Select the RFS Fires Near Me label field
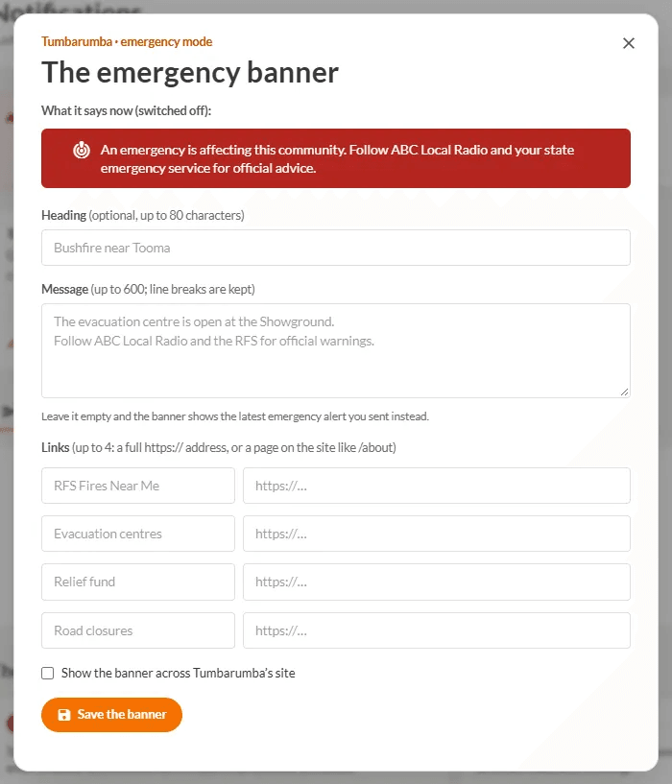The image size is (672, 784). click(x=138, y=486)
